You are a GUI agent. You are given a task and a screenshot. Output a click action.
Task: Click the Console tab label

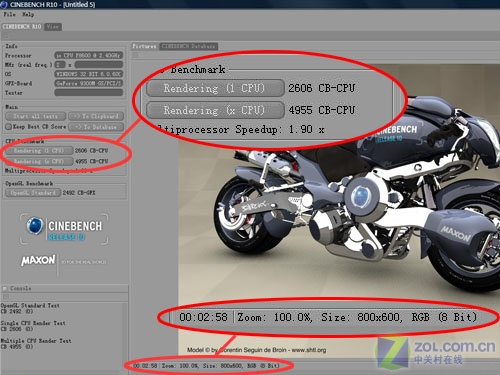21,288
